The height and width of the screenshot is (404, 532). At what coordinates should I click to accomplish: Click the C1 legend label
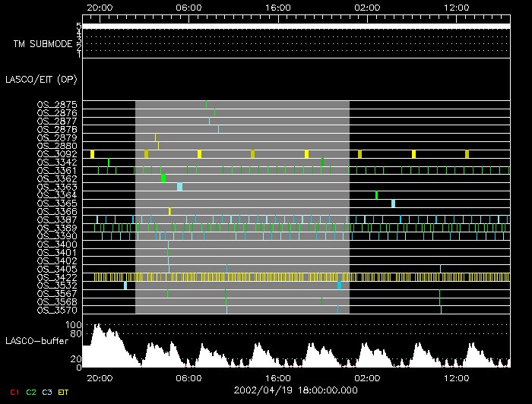(x=13, y=392)
